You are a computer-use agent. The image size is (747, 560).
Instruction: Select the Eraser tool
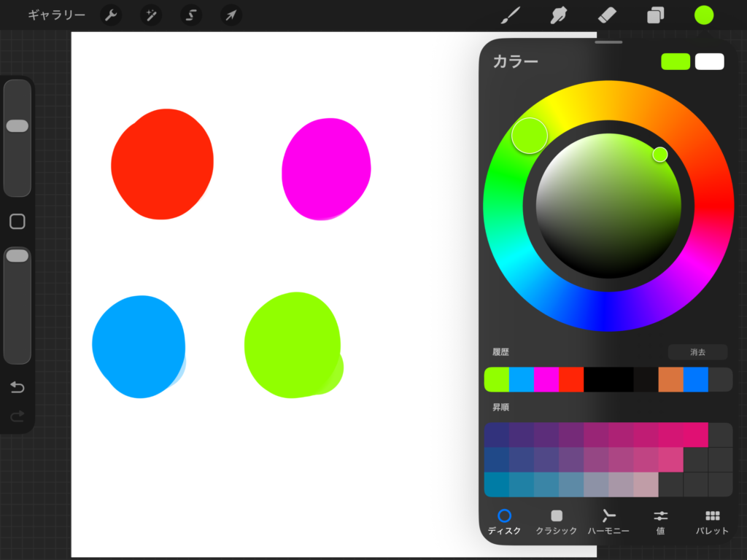pos(607,15)
